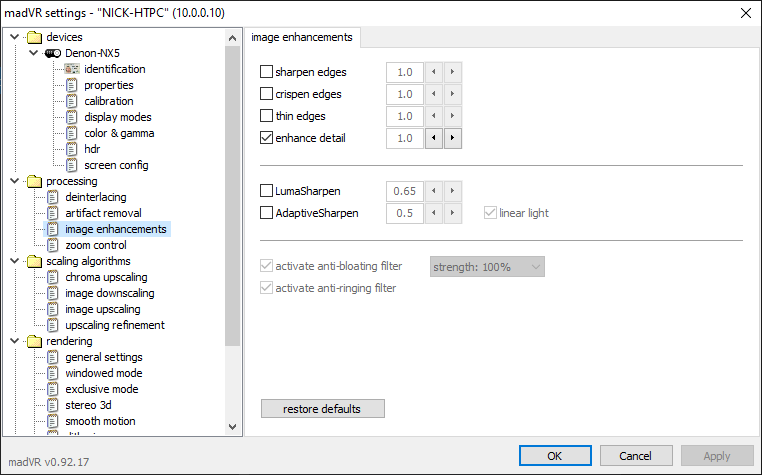The height and width of the screenshot is (475, 762).
Task: Open the calibration settings page icon
Action: click(x=71, y=101)
